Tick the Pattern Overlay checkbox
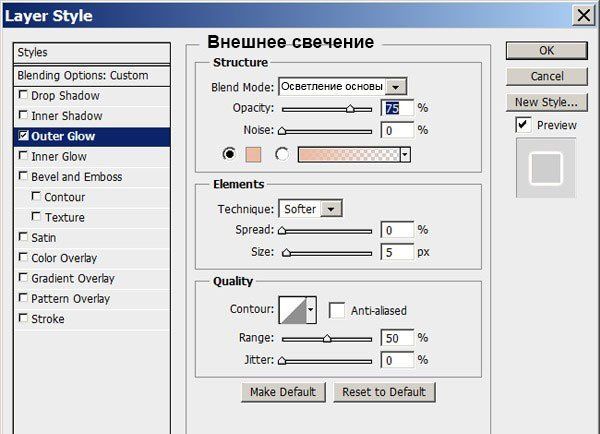 coord(23,297)
